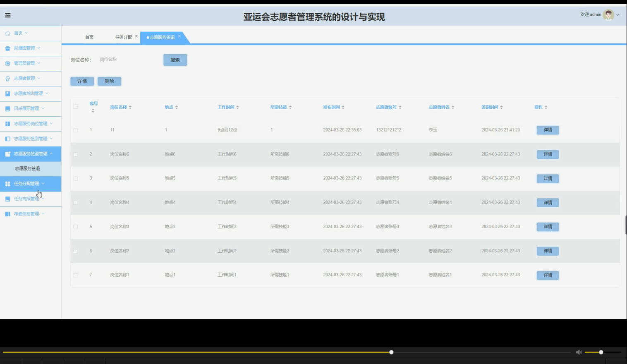Click the 志愿者培训管理 bookmark icon
The image size is (627, 364).
(7, 93)
